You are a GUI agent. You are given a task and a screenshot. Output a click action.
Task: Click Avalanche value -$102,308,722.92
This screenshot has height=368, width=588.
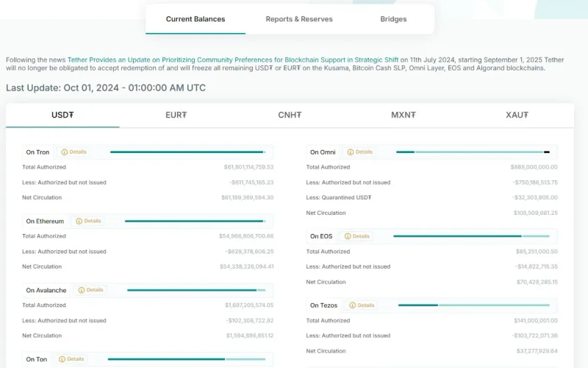tap(250, 321)
